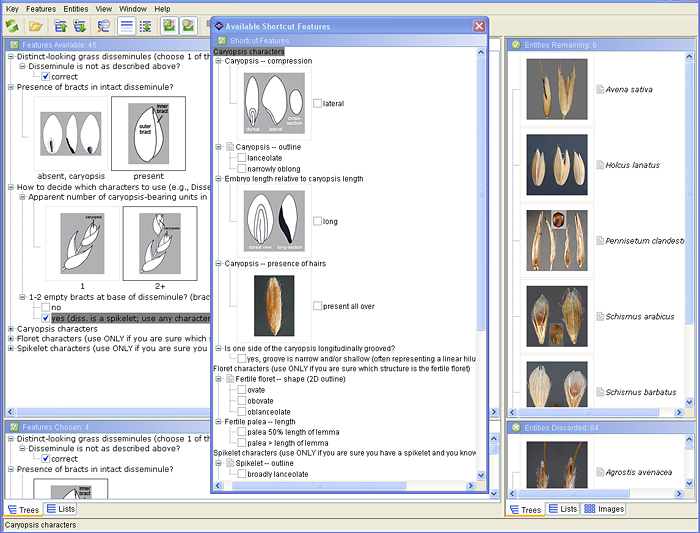Open the fact sheet icon beside Schismus arabicus
This screenshot has width=700, height=533.
point(600,316)
